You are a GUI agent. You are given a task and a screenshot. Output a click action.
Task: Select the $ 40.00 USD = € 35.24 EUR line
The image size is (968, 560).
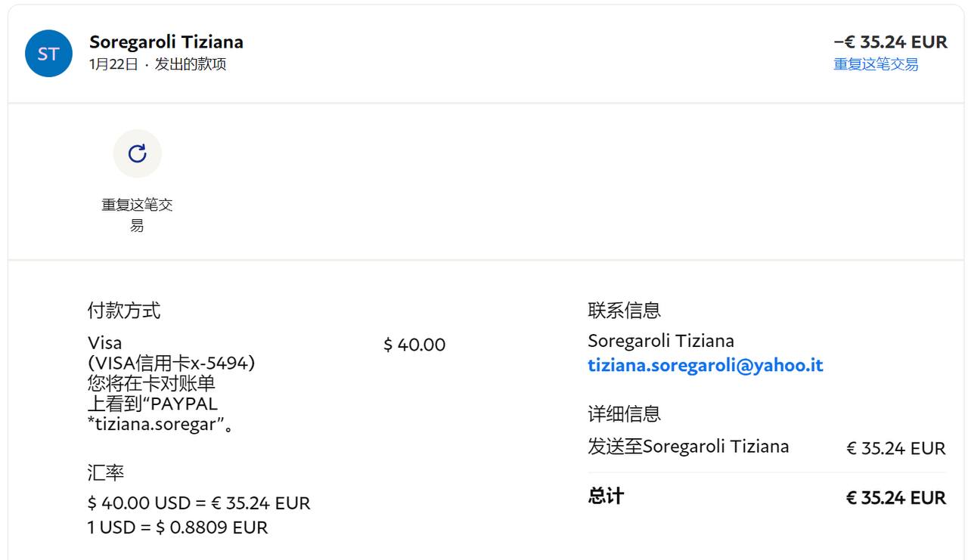pyautogui.click(x=199, y=503)
